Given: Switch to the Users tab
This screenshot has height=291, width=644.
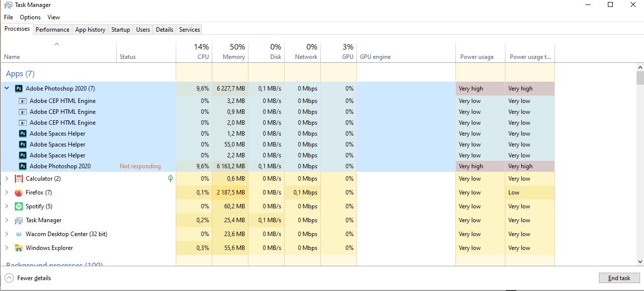Looking at the screenshot, I should point(143,30).
